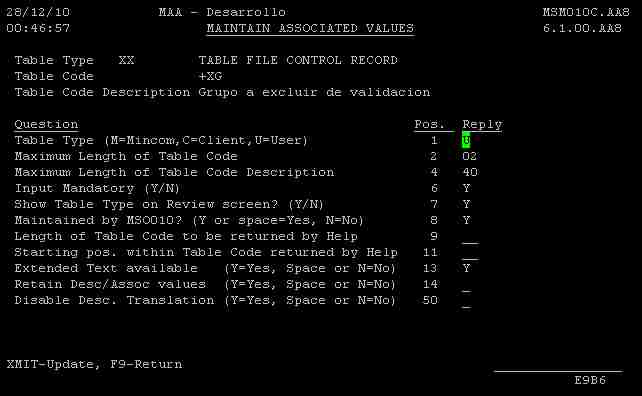Set cursor on Input Mandatory reply Y
Viewport: 642px width, 396px height.
coord(466,188)
